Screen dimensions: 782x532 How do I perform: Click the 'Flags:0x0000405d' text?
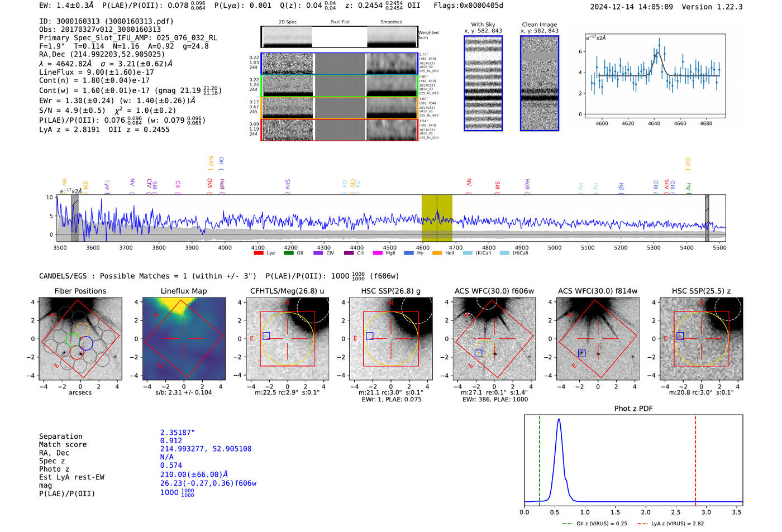[468, 6]
